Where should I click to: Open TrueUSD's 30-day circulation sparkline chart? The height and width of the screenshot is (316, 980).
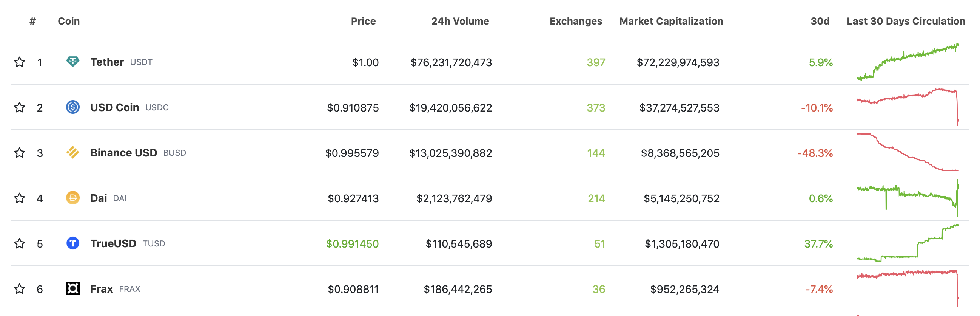pos(908,243)
